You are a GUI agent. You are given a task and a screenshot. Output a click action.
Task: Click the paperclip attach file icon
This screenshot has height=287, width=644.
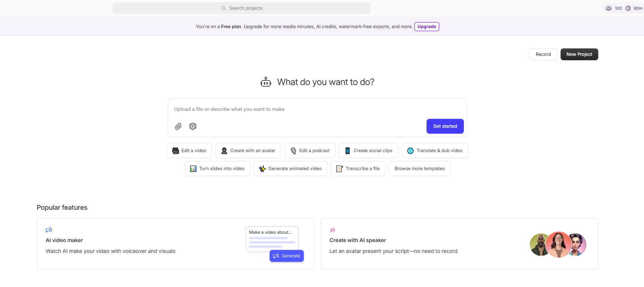(x=178, y=126)
